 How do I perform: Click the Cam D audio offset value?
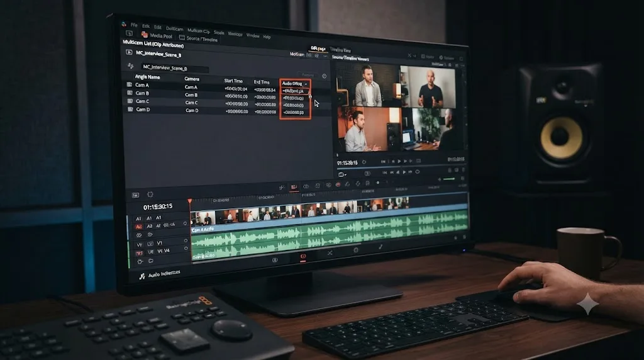[293, 112]
